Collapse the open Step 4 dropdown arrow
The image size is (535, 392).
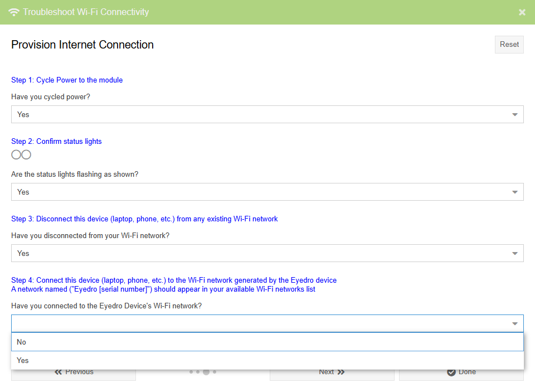point(514,323)
